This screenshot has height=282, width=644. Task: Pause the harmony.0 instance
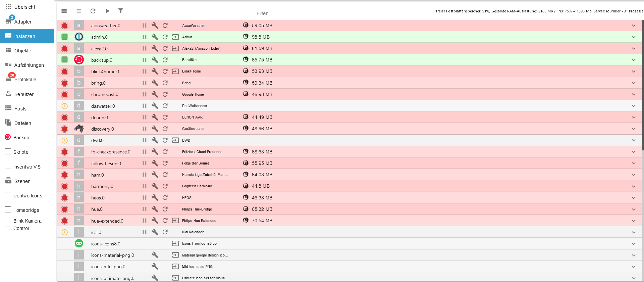click(145, 186)
